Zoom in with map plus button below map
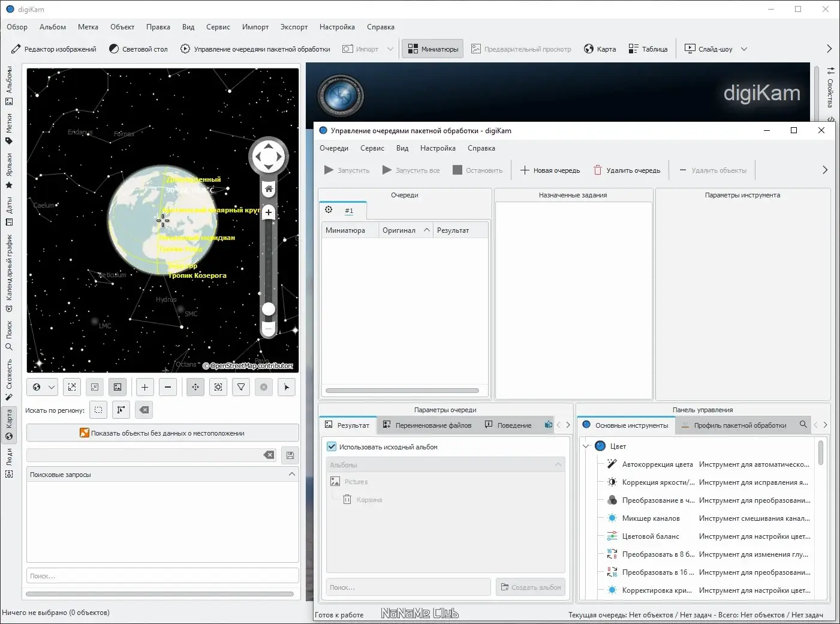840x624 pixels. click(144, 388)
